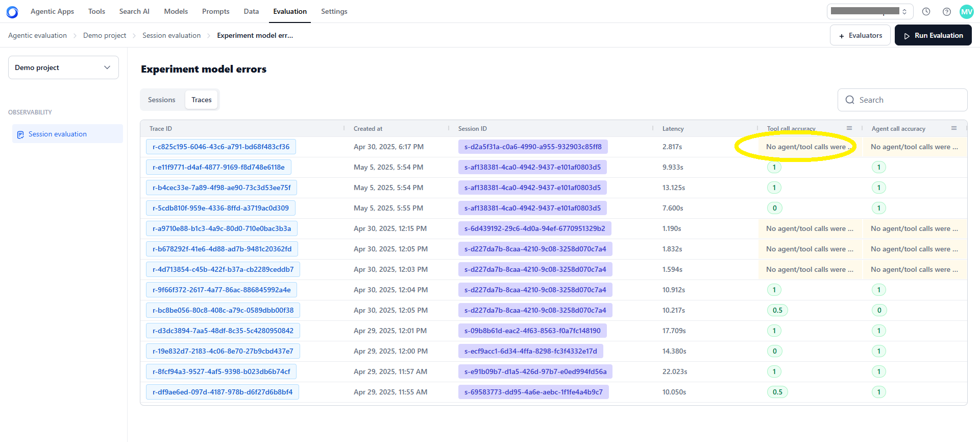
Task: Open trace r-c825c195-6046-43c6-a791-bd68f483cf36
Action: [221, 147]
